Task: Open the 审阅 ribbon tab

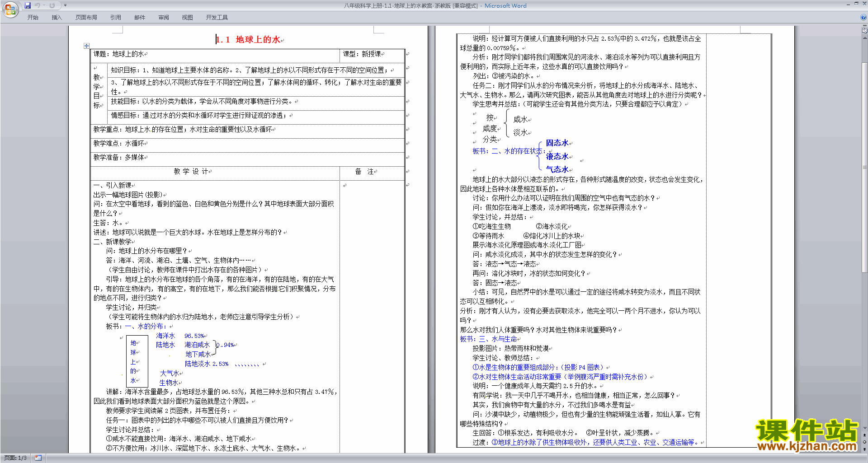Action: tap(164, 18)
